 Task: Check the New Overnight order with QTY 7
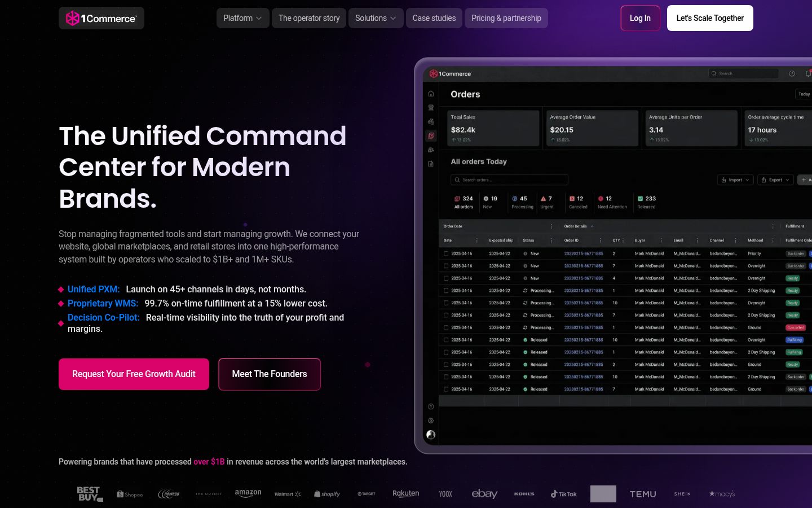pyautogui.click(x=446, y=266)
